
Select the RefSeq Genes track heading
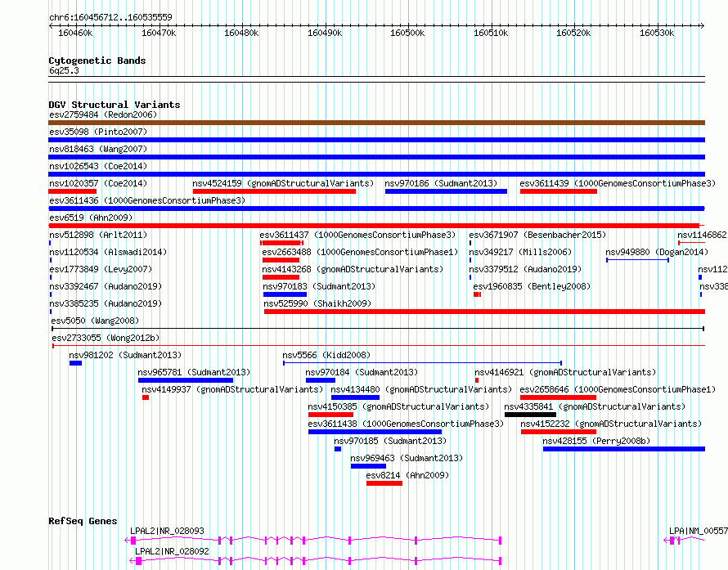[83, 521]
